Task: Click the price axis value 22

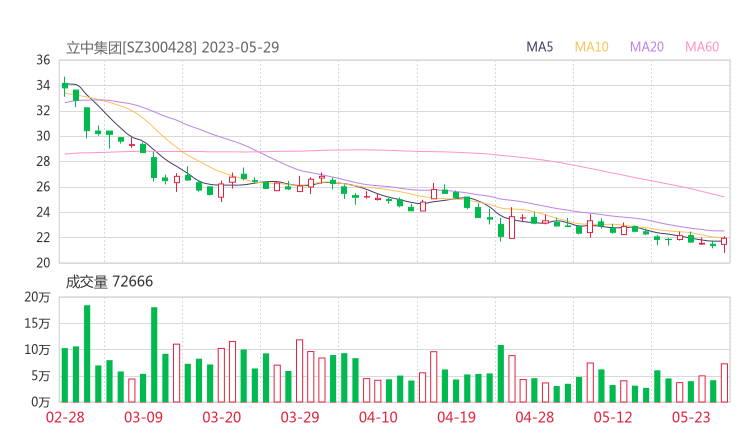Action: tap(43, 237)
